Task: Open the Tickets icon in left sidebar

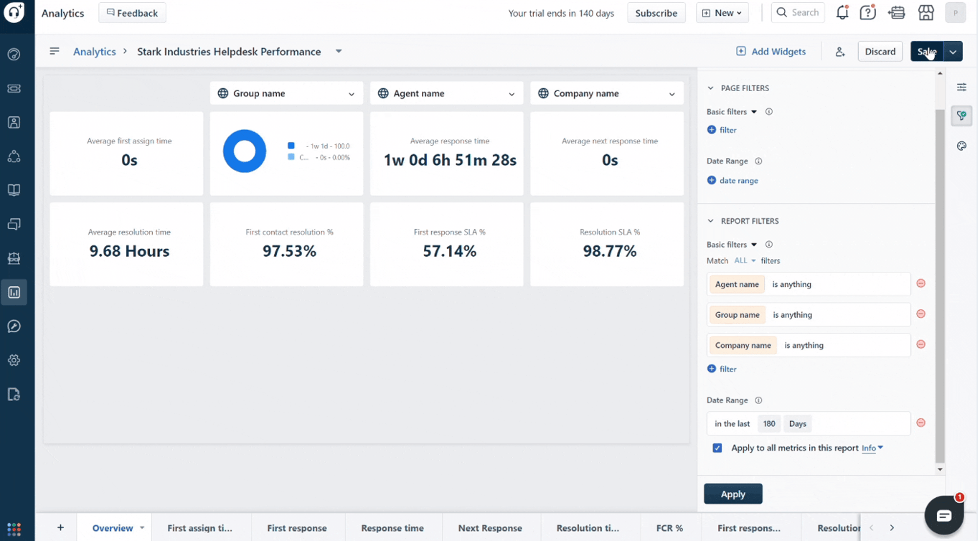Action: (x=14, y=88)
